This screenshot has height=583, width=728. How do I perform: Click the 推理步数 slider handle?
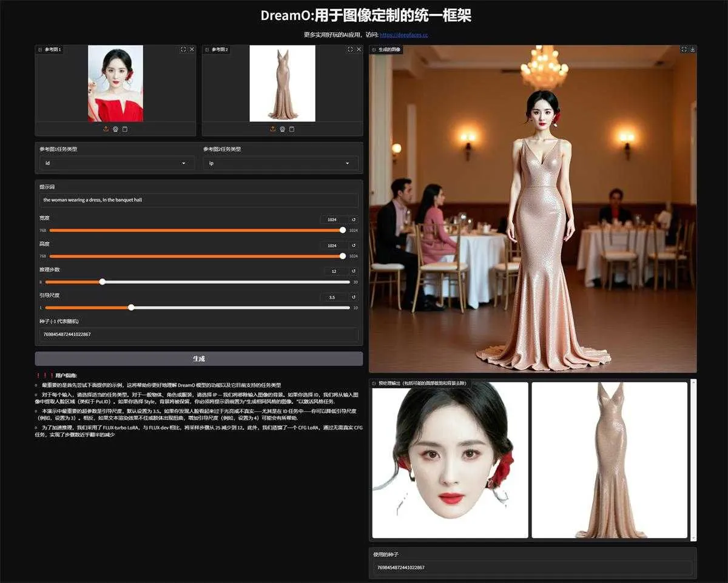pyautogui.click(x=102, y=281)
